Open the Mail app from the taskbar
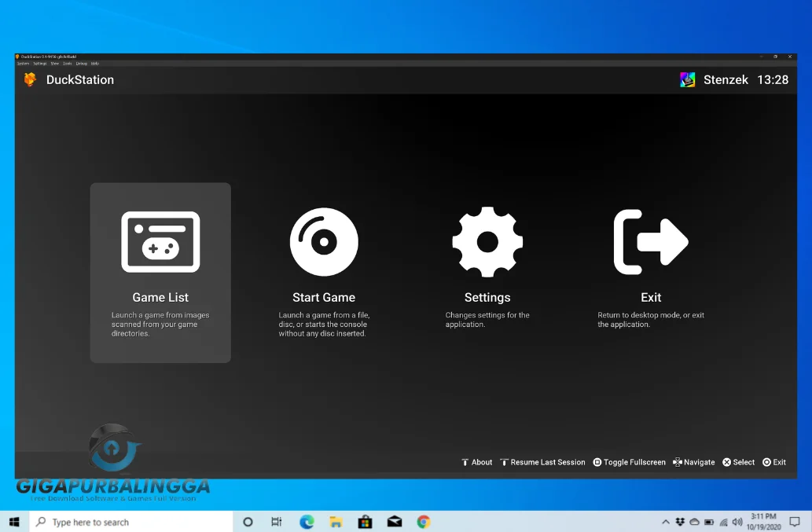Screen dimensions: 812x532 pos(395,522)
